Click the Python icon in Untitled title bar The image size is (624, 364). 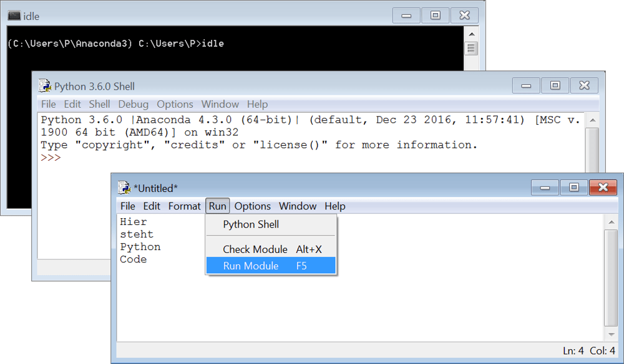(124, 188)
